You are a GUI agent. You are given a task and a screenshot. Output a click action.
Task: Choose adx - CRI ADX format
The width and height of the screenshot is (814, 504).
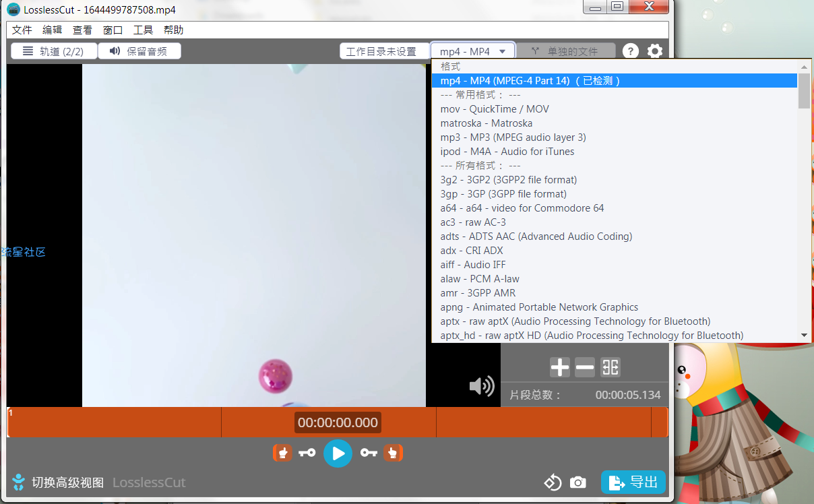point(615,251)
